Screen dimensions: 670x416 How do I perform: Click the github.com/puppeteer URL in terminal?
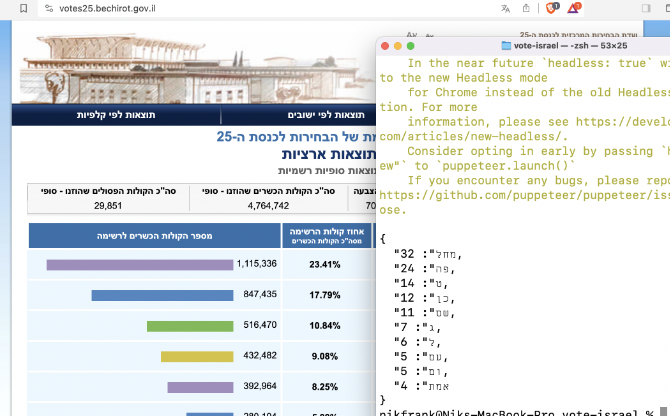click(524, 195)
